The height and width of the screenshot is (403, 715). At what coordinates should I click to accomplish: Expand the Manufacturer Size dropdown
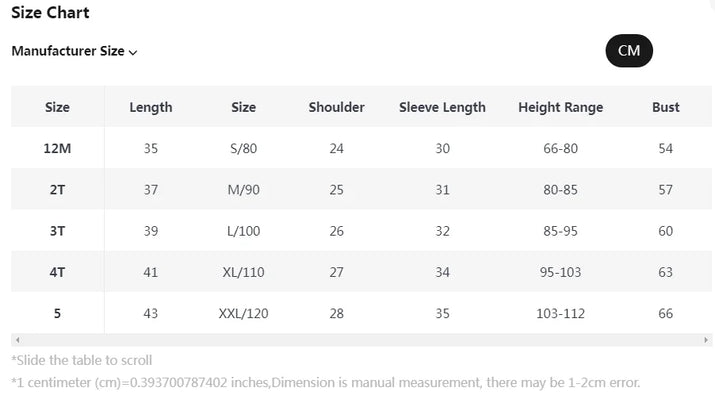75,51
